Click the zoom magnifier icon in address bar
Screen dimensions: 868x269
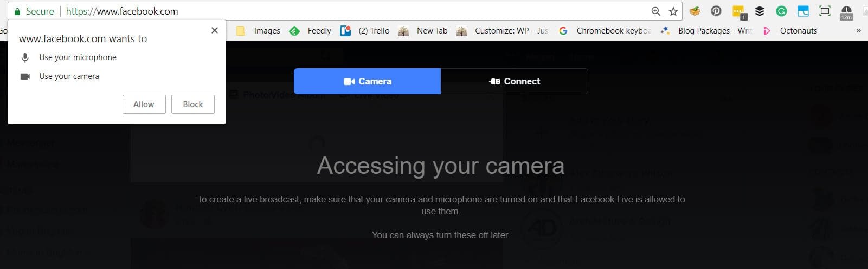(655, 11)
